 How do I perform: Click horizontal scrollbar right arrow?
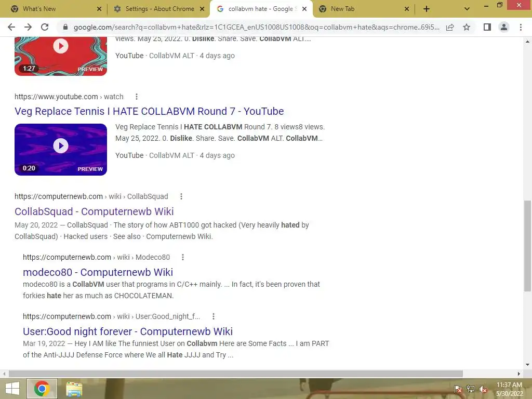pyautogui.click(x=519, y=374)
